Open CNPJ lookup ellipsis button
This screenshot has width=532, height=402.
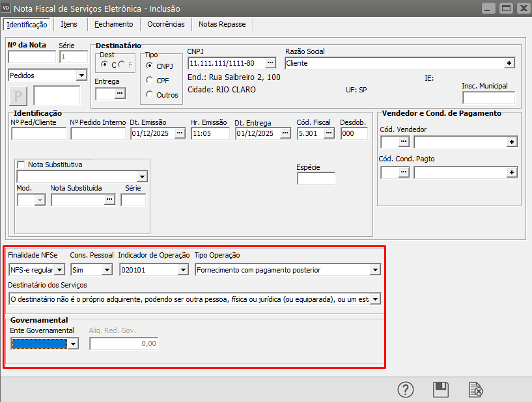[x=271, y=63]
